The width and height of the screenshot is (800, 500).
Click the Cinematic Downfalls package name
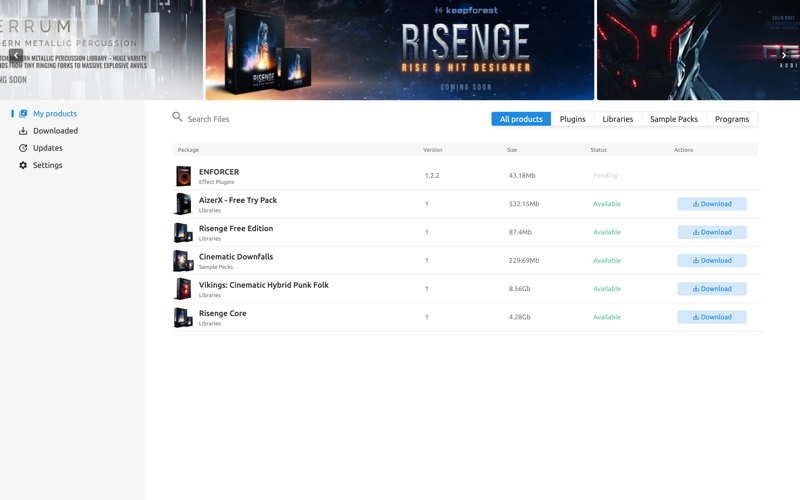click(x=236, y=257)
